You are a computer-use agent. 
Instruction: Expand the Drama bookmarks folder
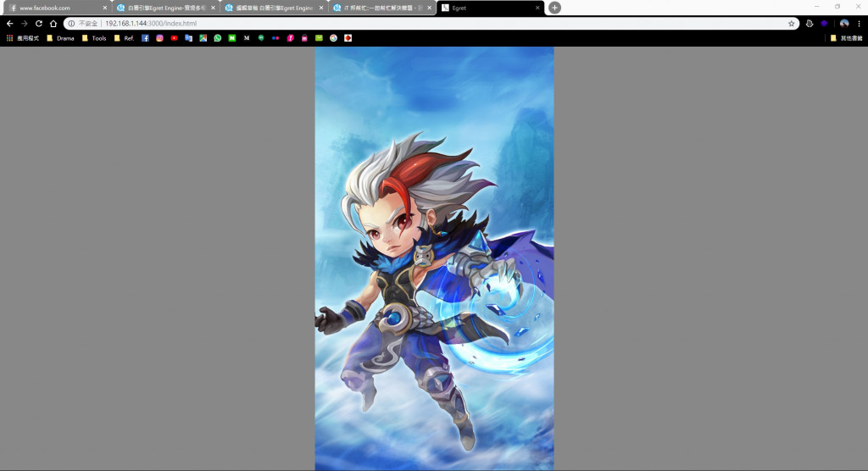pyautogui.click(x=60, y=38)
